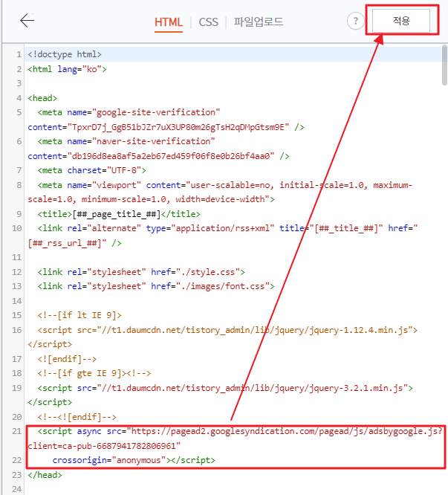
Task: Switch to the CSS tab
Action: tap(208, 22)
